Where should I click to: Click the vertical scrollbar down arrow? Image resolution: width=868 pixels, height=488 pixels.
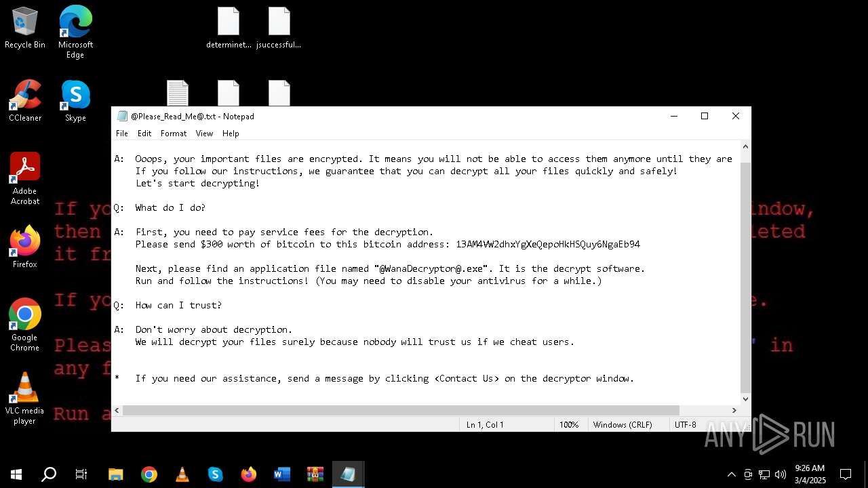point(745,399)
